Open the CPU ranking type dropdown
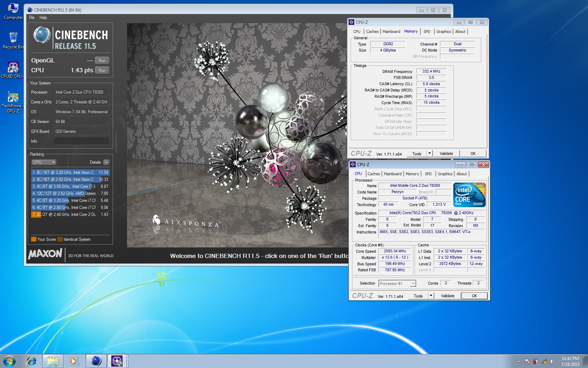Viewport: 588px width, 368px height. coord(44,162)
